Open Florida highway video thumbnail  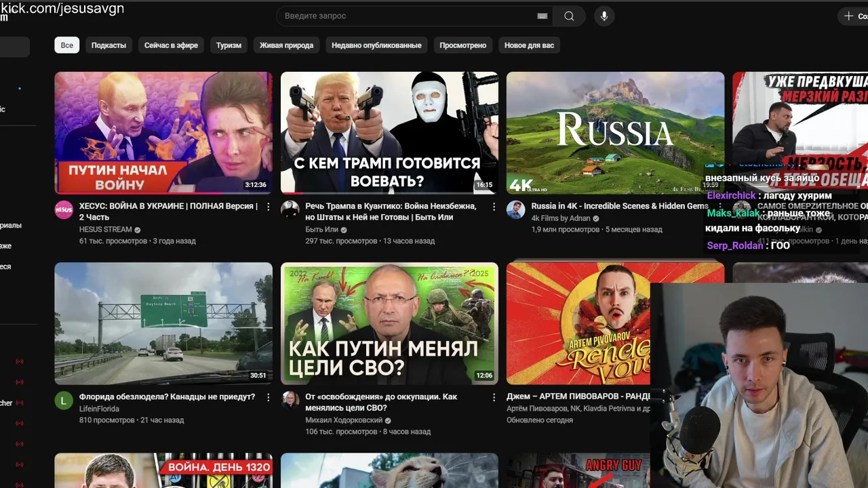pos(163,323)
